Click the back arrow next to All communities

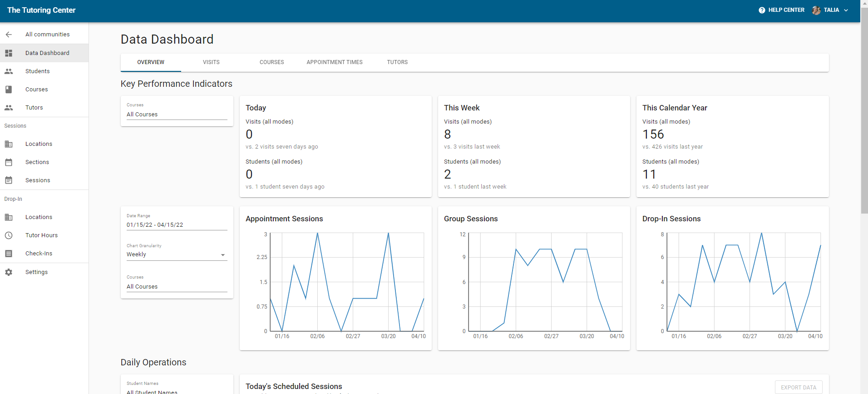click(9, 35)
